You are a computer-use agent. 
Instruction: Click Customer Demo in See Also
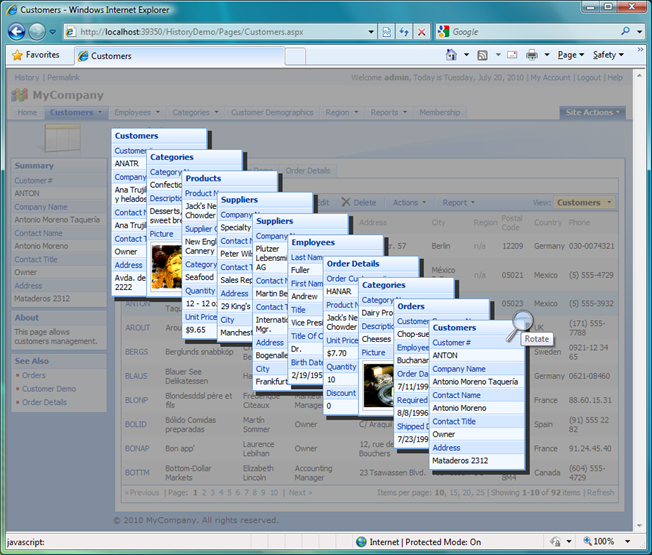(49, 389)
